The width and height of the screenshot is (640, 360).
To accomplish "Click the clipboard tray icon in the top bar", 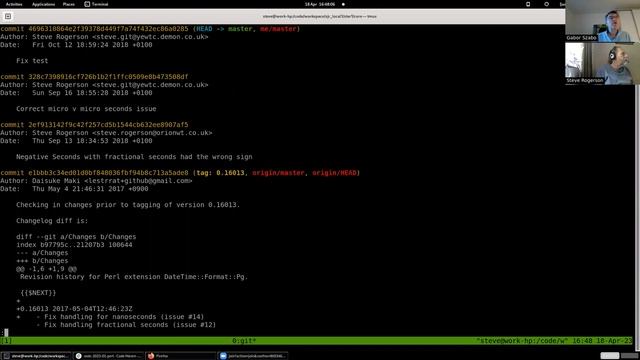I will coord(528,4).
